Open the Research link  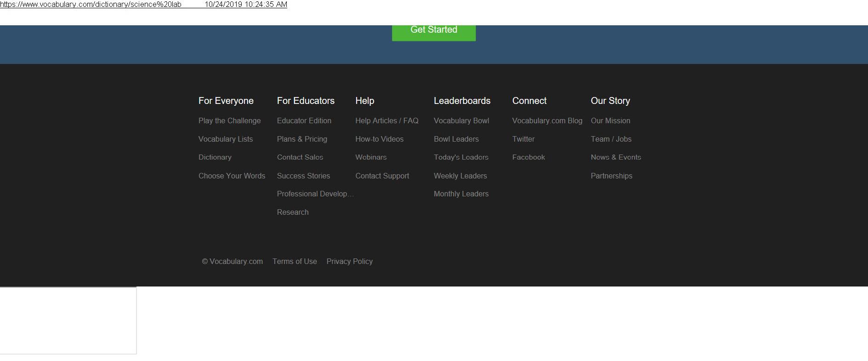pyautogui.click(x=292, y=212)
